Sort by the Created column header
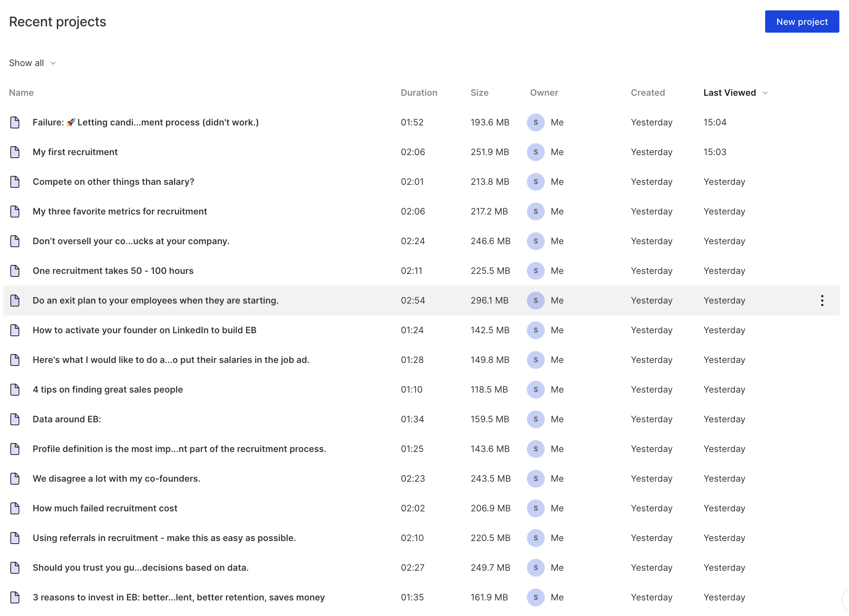The width and height of the screenshot is (849, 616). click(x=648, y=93)
